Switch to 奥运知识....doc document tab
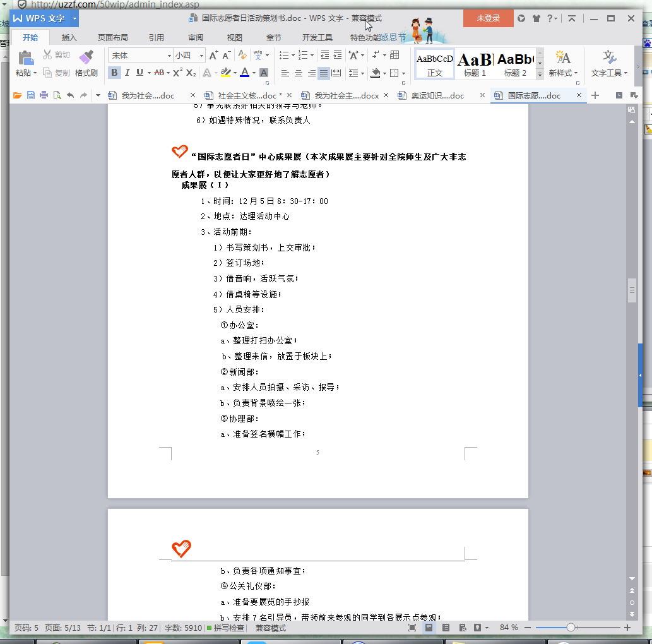The width and height of the screenshot is (652, 644). 437,96
